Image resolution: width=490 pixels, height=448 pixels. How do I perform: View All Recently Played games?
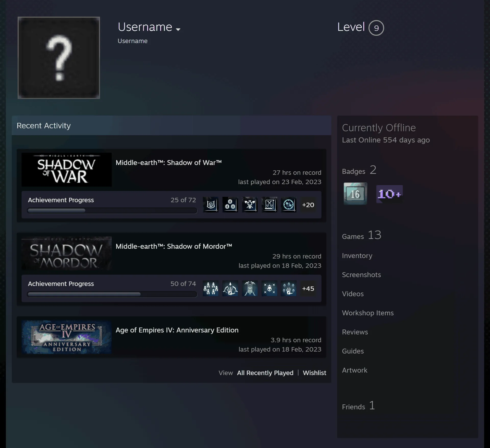(265, 373)
